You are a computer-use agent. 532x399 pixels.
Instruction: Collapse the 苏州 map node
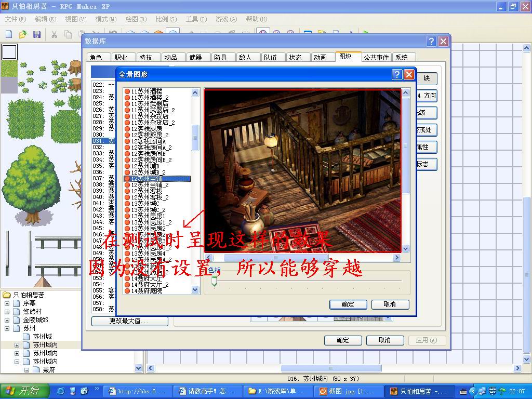coord(7,328)
